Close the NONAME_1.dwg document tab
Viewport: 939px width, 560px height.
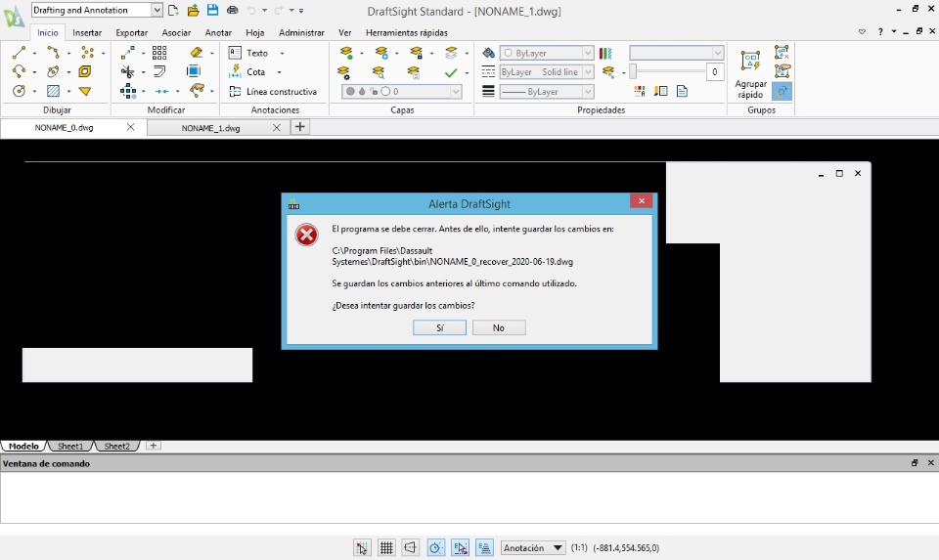pos(276,127)
